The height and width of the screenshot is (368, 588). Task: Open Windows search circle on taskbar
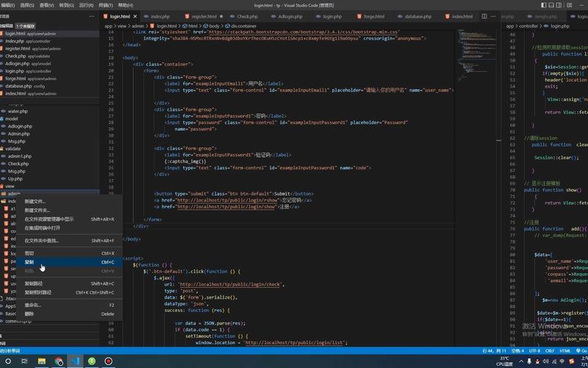coord(8,361)
